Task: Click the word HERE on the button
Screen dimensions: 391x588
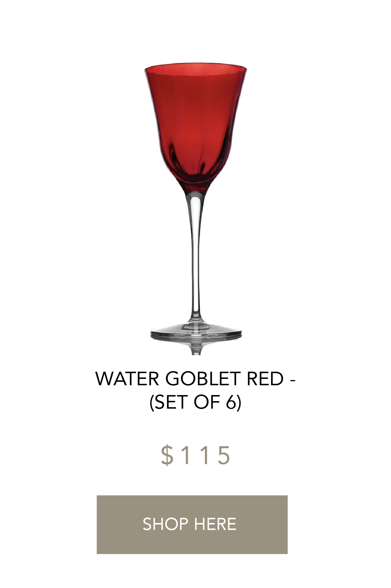Action: (215, 524)
